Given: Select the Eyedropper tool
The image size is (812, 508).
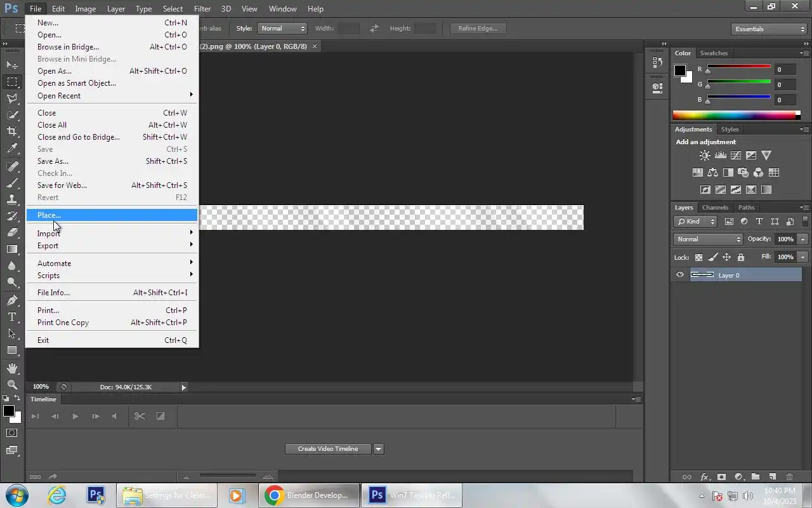Looking at the screenshot, I should 12,149.
